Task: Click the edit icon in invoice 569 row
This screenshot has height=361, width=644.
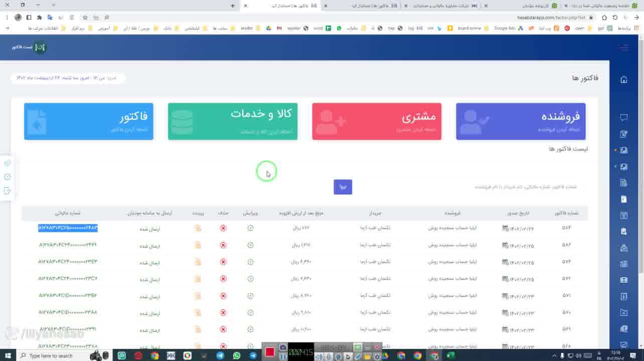Action: click(250, 330)
